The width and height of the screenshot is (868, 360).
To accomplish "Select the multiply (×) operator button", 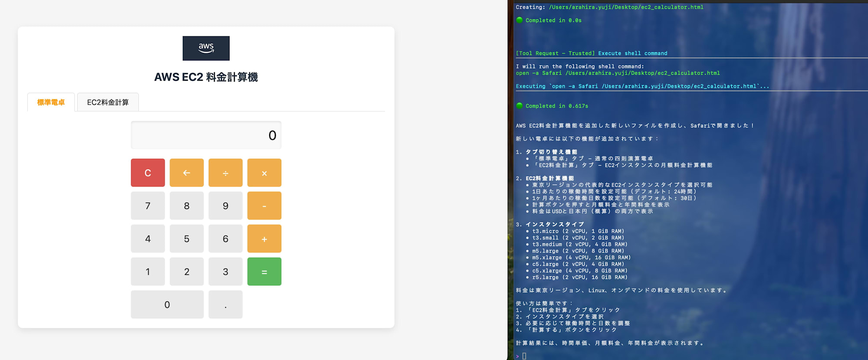I will click(x=264, y=173).
